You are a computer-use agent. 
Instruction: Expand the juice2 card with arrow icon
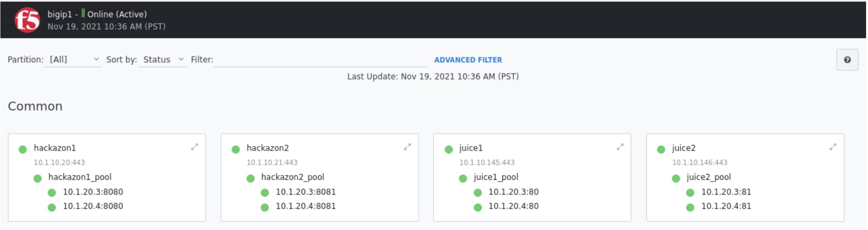click(x=833, y=147)
